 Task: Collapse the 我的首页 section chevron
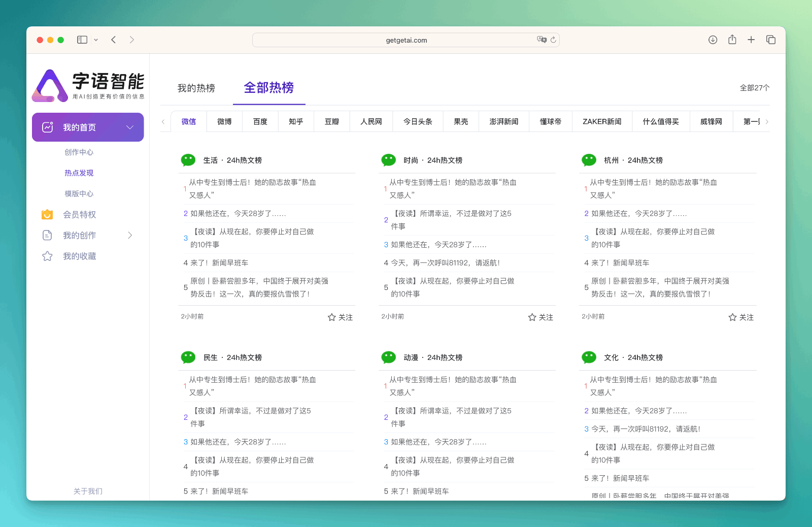coord(130,127)
